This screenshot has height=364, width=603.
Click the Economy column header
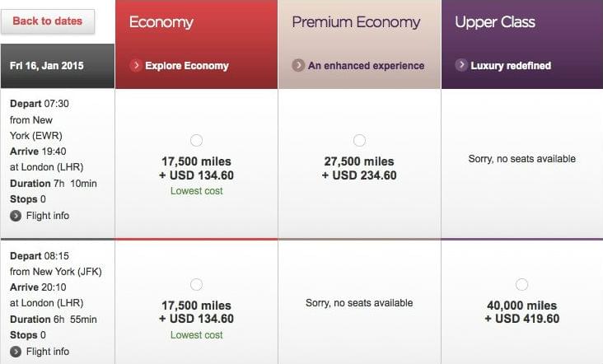coord(161,22)
